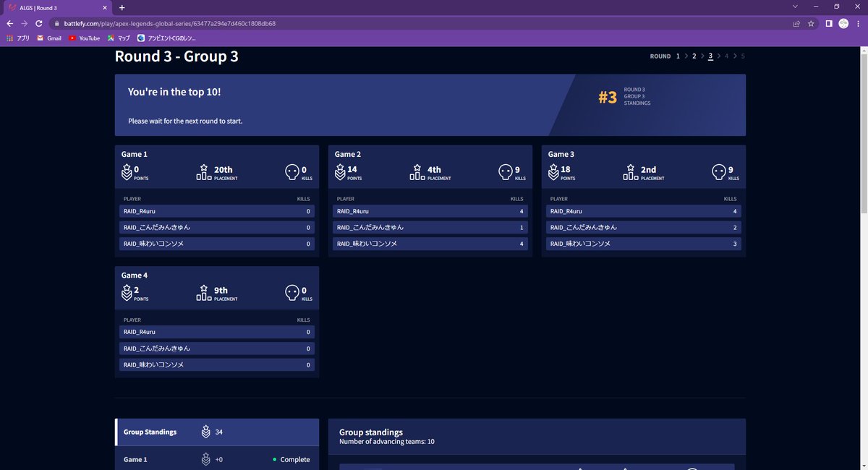Click the bookmark star in the address bar

(811, 23)
